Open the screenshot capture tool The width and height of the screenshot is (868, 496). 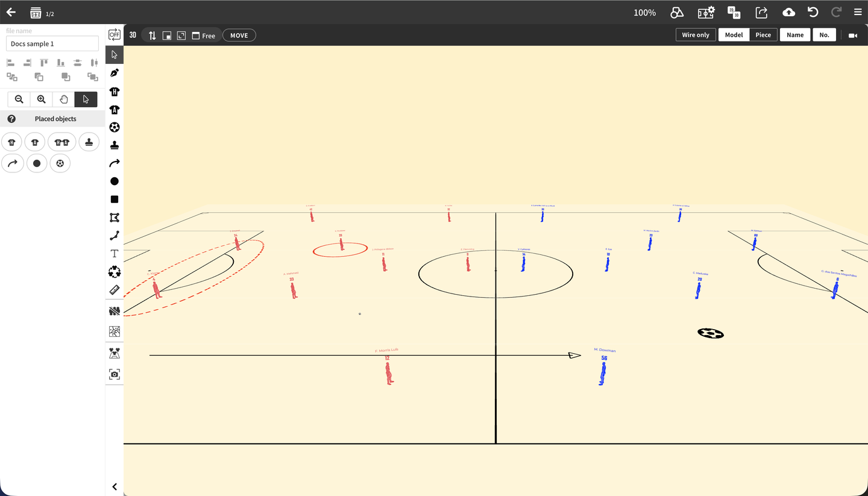pyautogui.click(x=115, y=374)
